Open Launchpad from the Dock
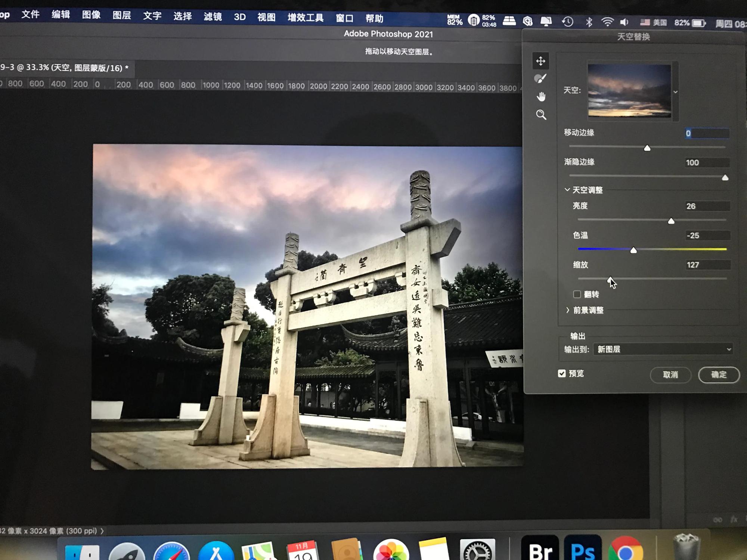The height and width of the screenshot is (560, 747). (x=127, y=552)
